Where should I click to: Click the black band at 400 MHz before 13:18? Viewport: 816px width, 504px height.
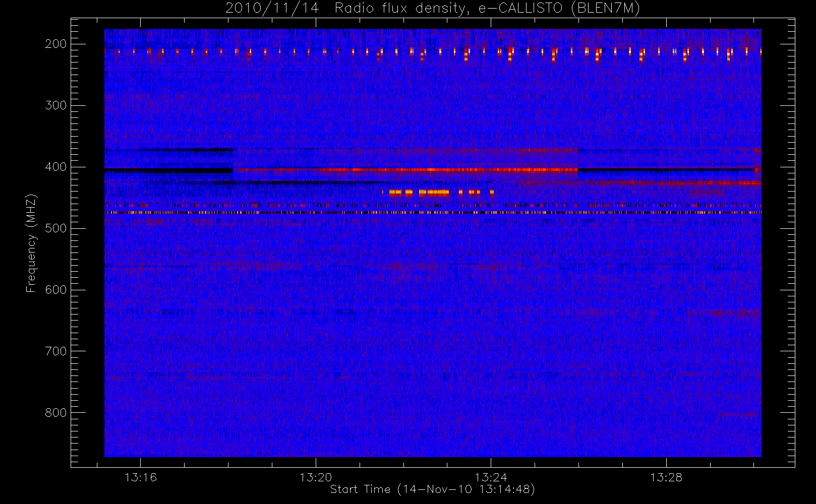coord(168,170)
